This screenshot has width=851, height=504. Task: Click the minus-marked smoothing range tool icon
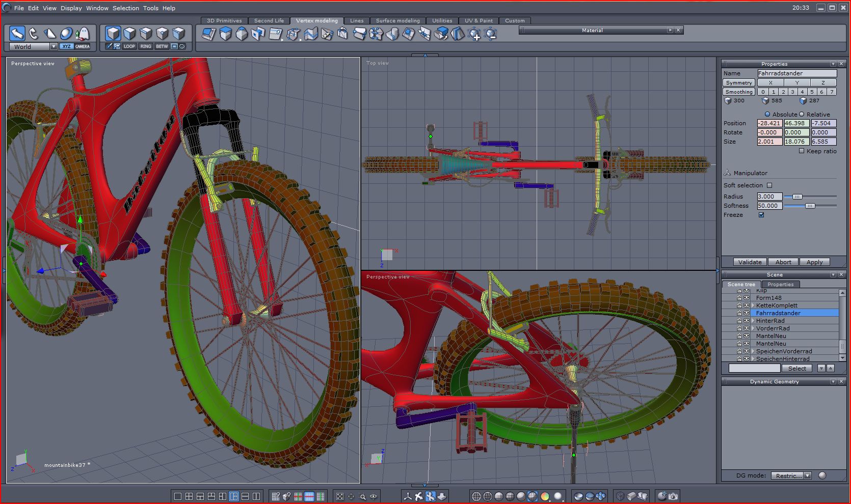point(491,34)
